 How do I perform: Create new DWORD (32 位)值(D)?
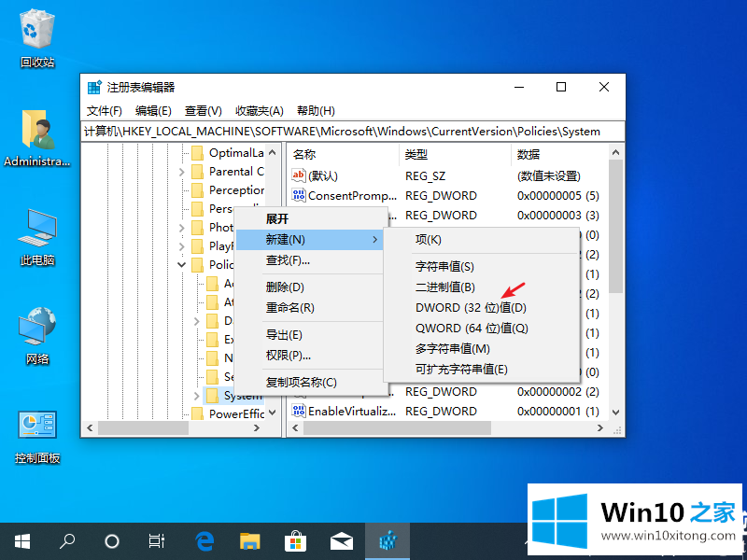point(482,308)
